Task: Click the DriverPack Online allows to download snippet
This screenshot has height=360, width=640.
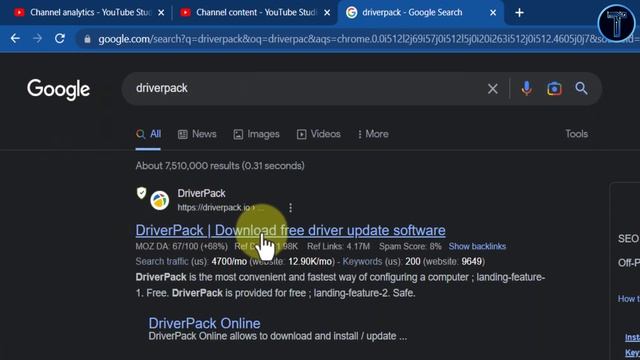Action: pyautogui.click(x=278, y=336)
